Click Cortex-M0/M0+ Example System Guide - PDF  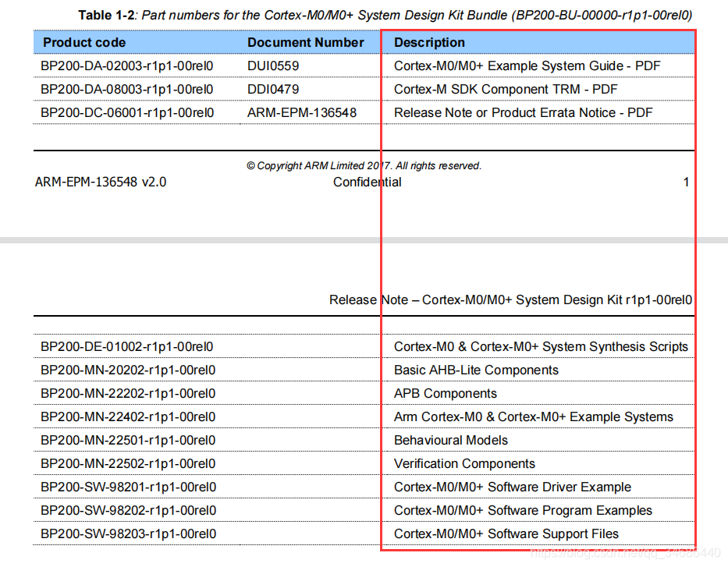(x=527, y=66)
